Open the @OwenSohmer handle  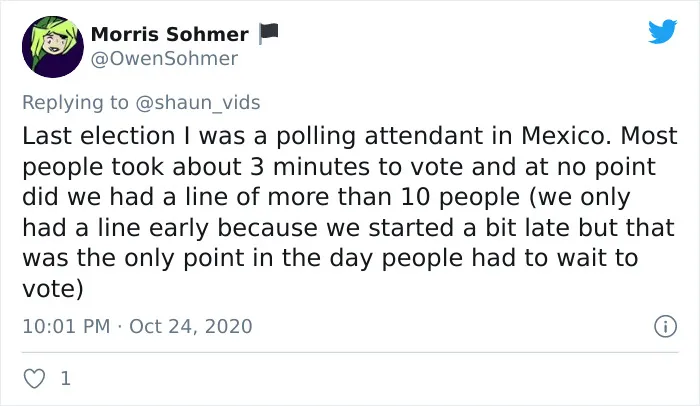tap(164, 59)
